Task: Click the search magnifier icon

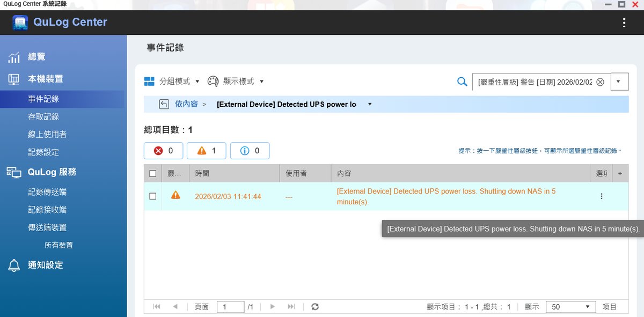Action: click(462, 82)
